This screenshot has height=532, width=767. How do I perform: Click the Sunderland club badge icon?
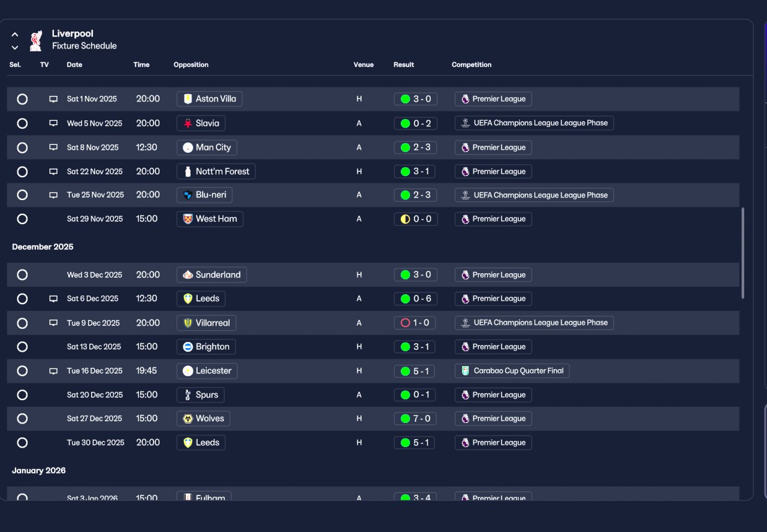188,275
